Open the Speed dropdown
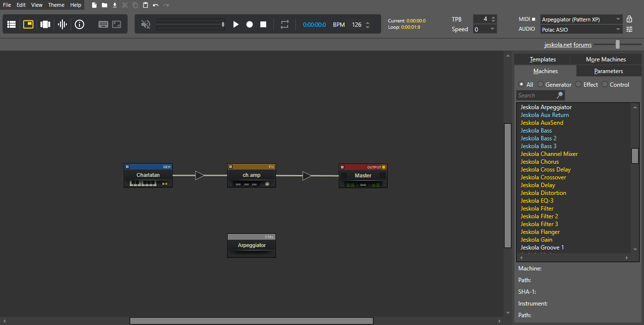Viewport: 644px width, 325px height. 485,29
